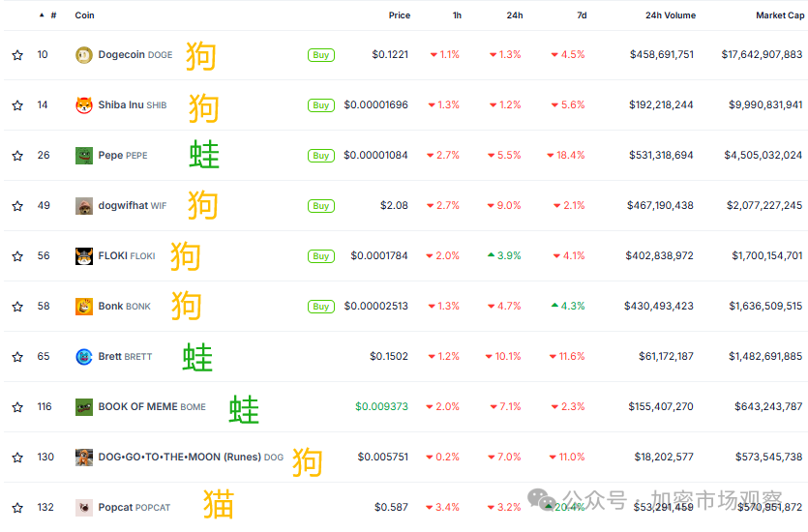Viewport: 808px width, 532px height.
Task: Sort by the 7d change header
Action: (x=581, y=15)
